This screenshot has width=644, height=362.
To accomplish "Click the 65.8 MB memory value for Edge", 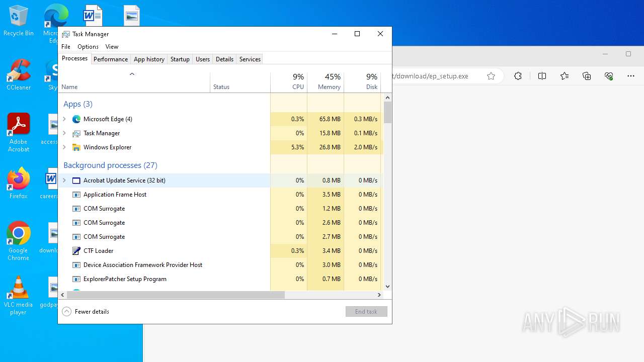I will [330, 119].
